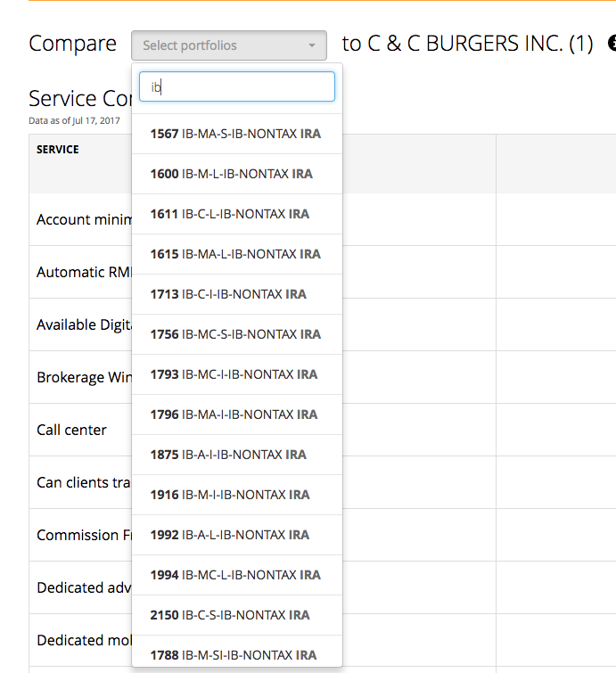The height and width of the screenshot is (673, 616).
Task: Focus the portfolio search input field
Action: click(x=237, y=86)
